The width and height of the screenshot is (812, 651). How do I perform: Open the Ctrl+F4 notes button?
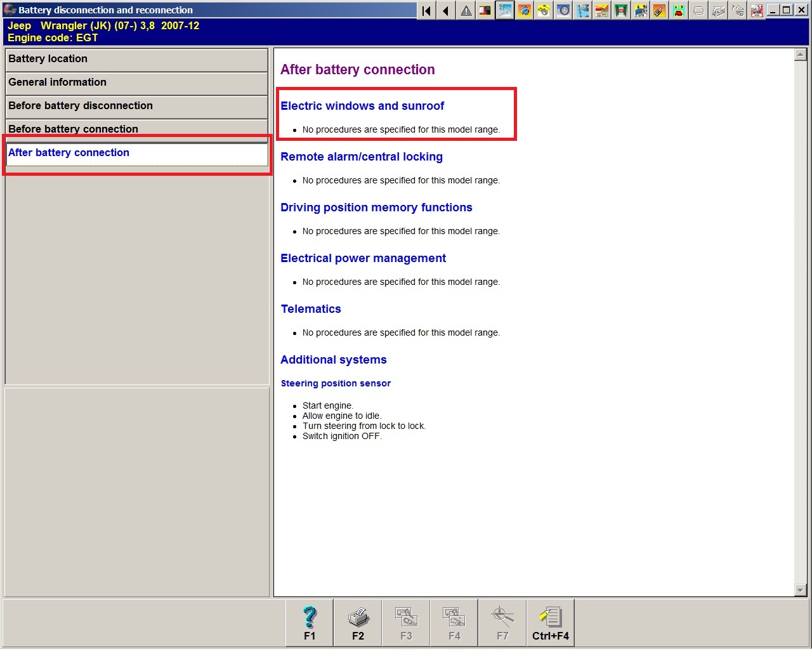550,623
